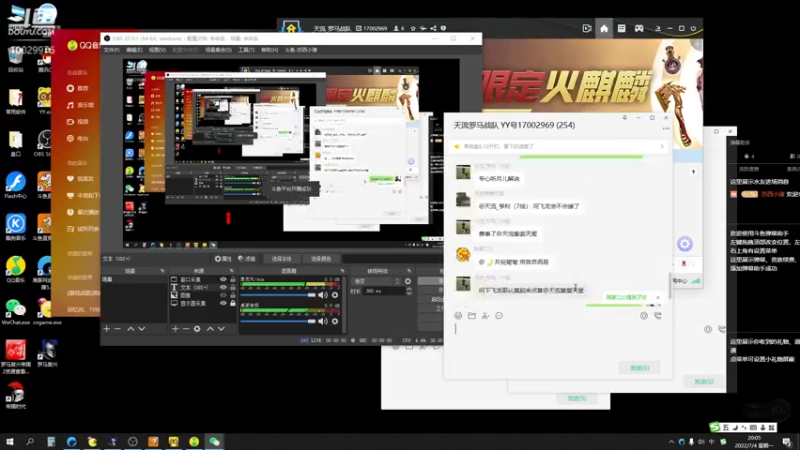Toggle visibility of 显示器采集 source
The image size is (800, 450).
[223, 303]
